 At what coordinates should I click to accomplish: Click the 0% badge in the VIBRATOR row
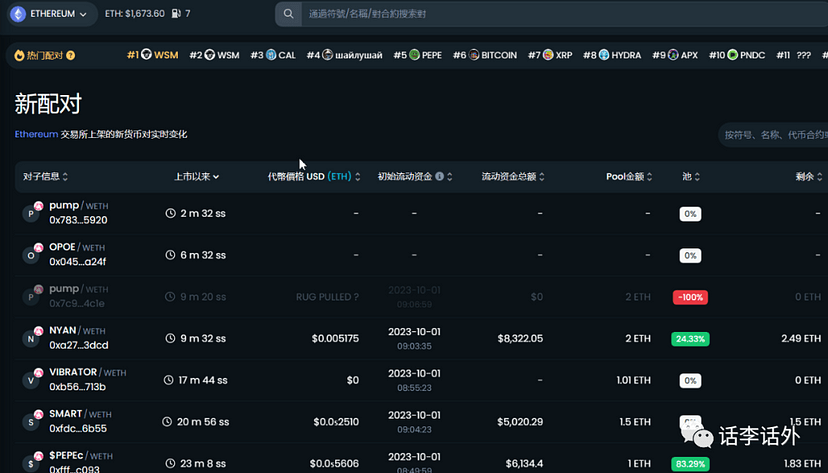coord(690,381)
